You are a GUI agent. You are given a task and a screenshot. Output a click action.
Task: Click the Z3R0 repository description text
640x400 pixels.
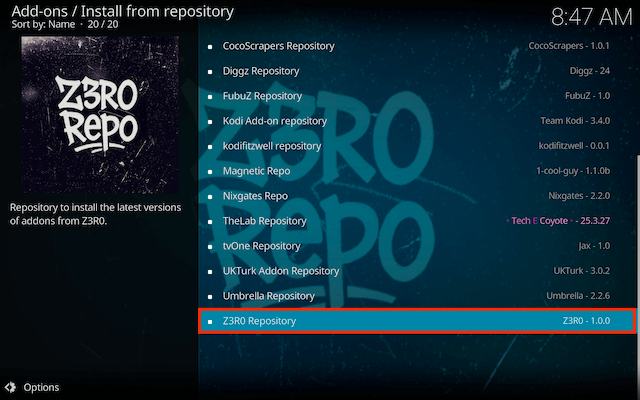click(x=96, y=214)
